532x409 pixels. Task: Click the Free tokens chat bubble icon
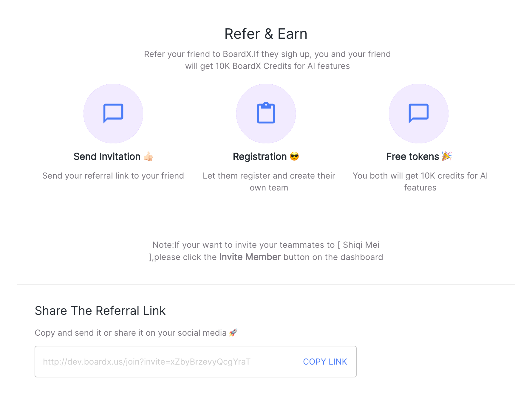(419, 113)
